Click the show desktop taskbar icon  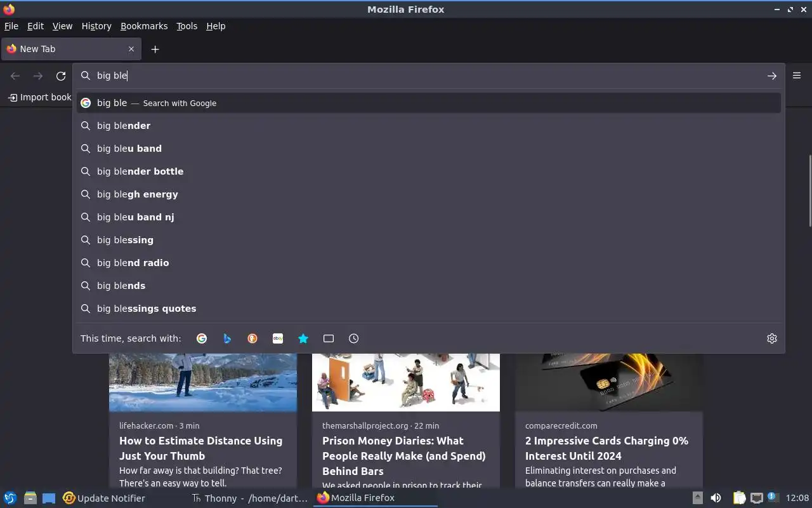tap(49, 498)
